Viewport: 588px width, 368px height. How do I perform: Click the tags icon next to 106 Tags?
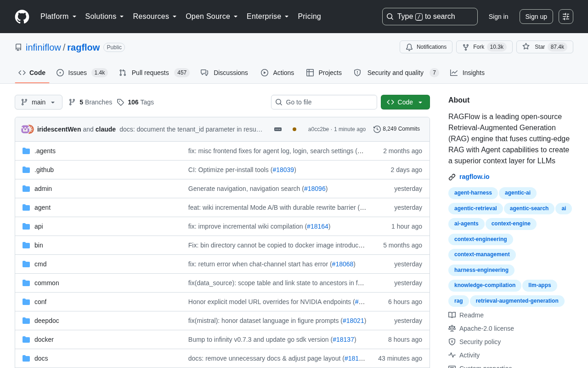120,102
